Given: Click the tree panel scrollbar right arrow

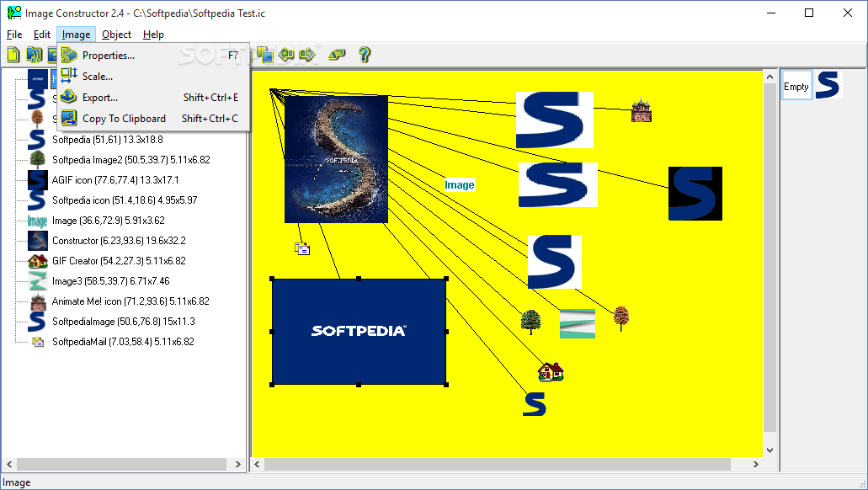Looking at the screenshot, I should click(x=238, y=464).
